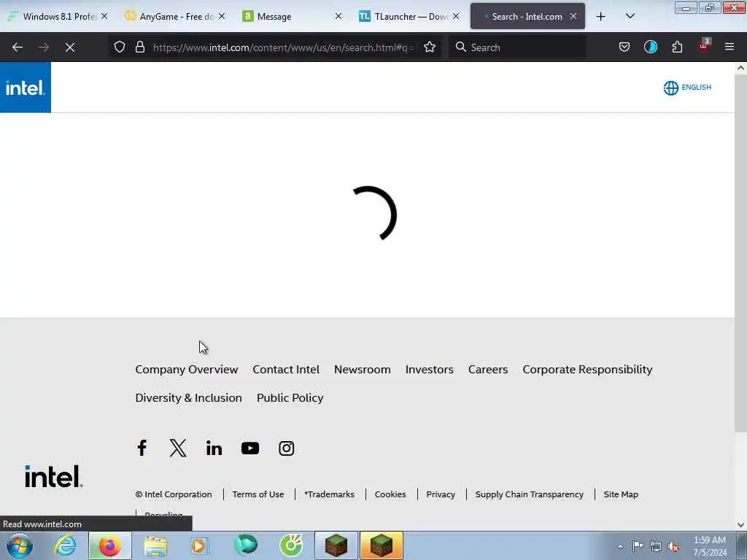Launch Internet Explorer from the taskbar
Viewport: 747px width, 560px height.
64,545
